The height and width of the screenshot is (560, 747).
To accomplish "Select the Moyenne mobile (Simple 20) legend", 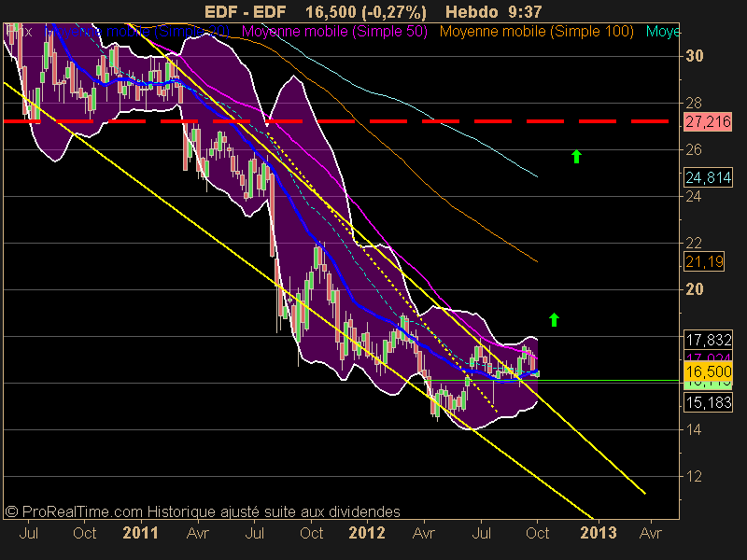I will tap(137, 32).
